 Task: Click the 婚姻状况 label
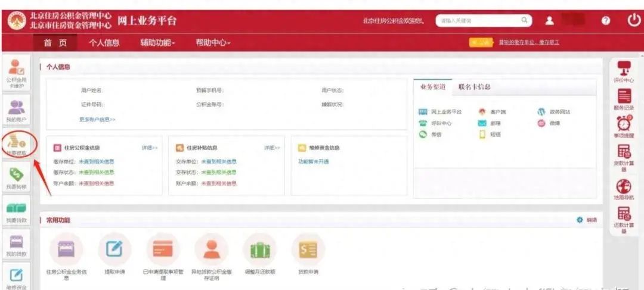pos(332,105)
